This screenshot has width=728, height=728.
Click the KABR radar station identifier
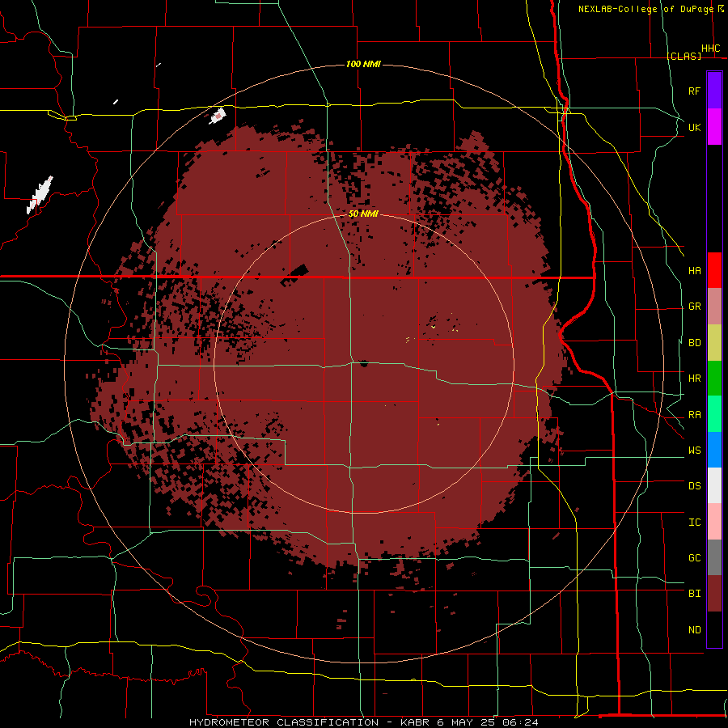coord(416,722)
